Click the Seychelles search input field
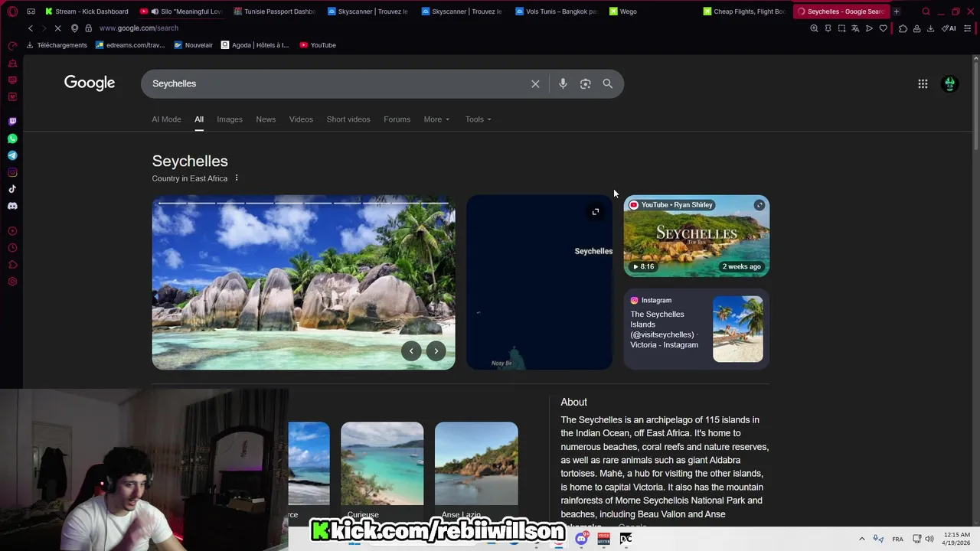This screenshot has width=980, height=551. (337, 84)
